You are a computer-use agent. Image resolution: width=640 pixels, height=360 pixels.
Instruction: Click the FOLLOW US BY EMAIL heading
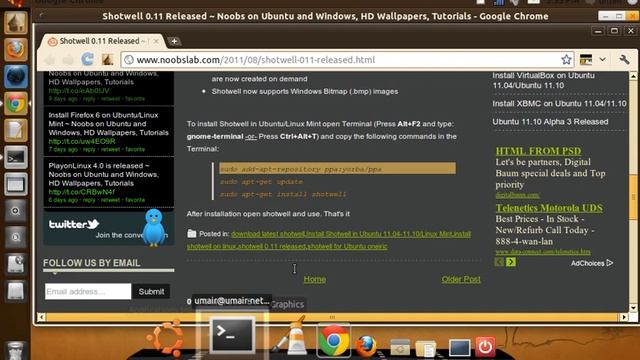(91, 263)
